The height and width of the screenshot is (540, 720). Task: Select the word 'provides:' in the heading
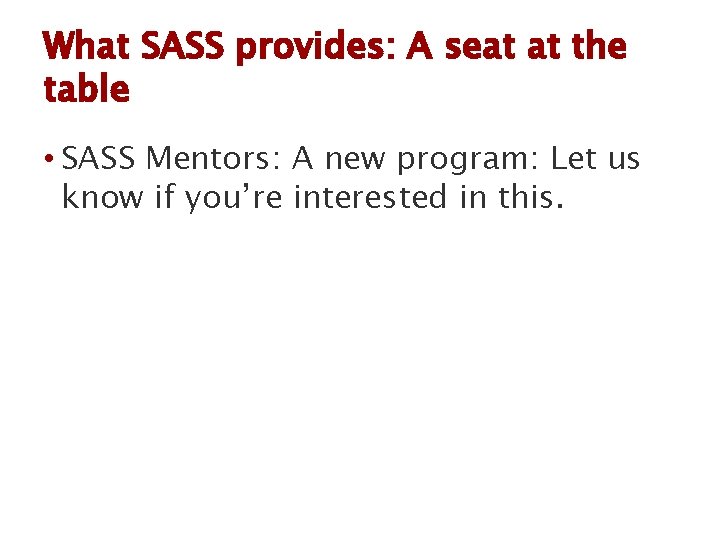coord(315,49)
